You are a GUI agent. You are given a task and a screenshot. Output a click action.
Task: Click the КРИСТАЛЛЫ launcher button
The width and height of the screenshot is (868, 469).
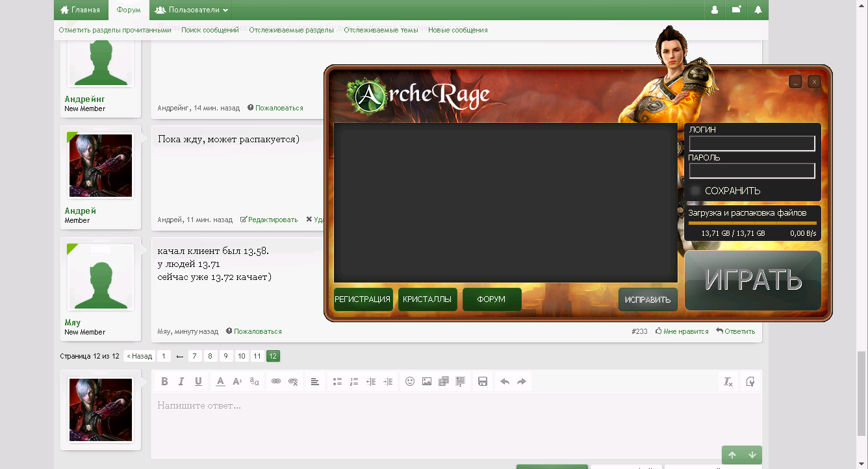pos(428,299)
